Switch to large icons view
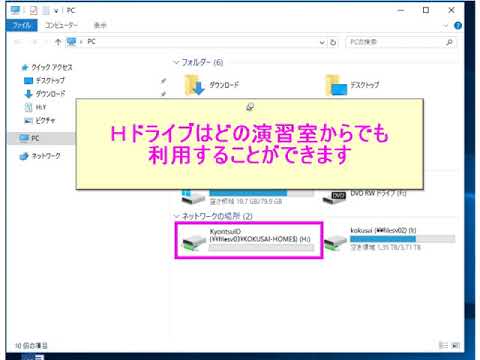 coord(455,345)
